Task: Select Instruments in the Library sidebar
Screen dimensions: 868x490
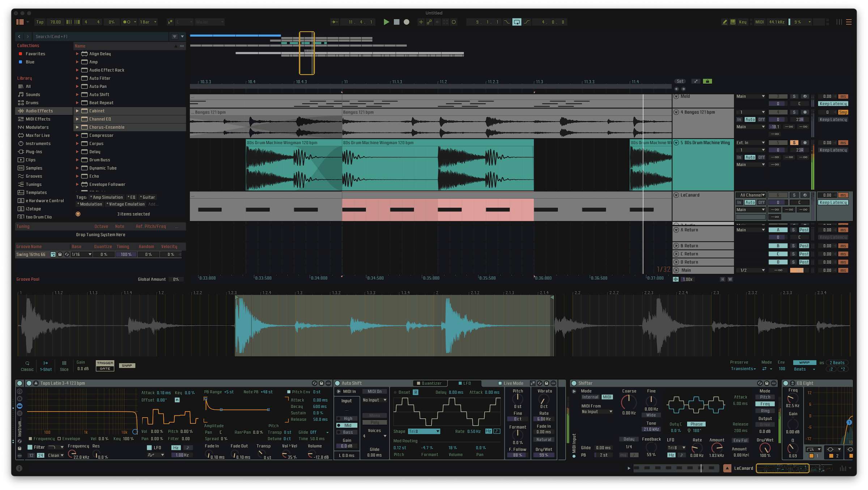Action: pos(38,144)
